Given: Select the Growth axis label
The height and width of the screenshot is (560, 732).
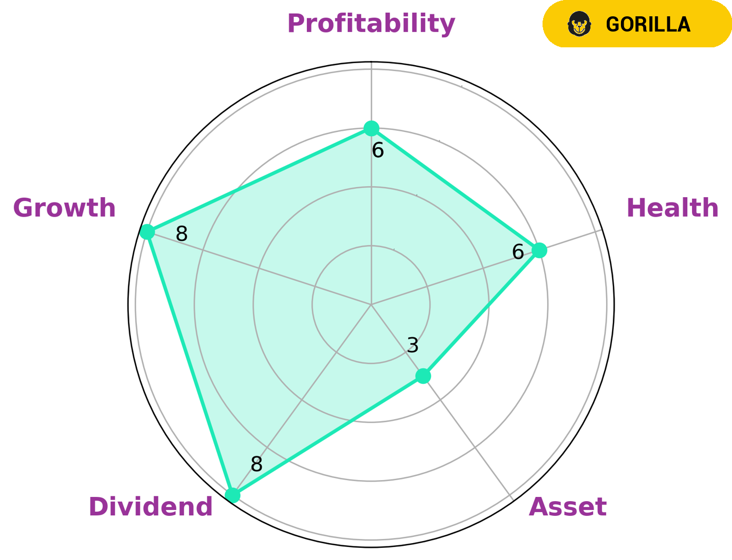Looking at the screenshot, I should (x=64, y=208).
